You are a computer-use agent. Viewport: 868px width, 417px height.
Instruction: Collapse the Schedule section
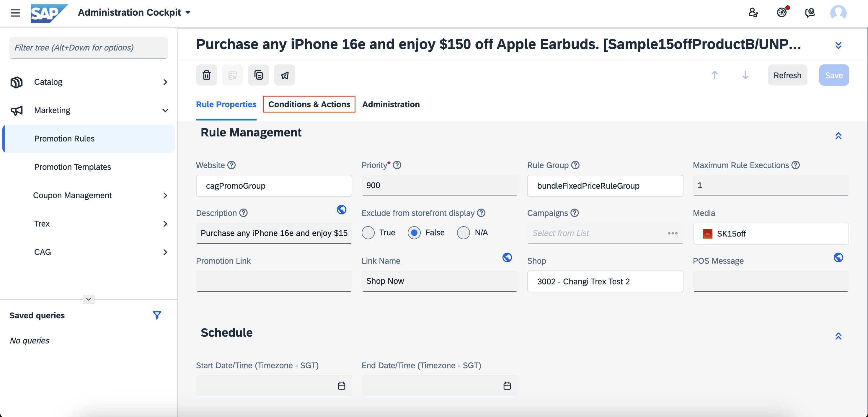[838, 336]
